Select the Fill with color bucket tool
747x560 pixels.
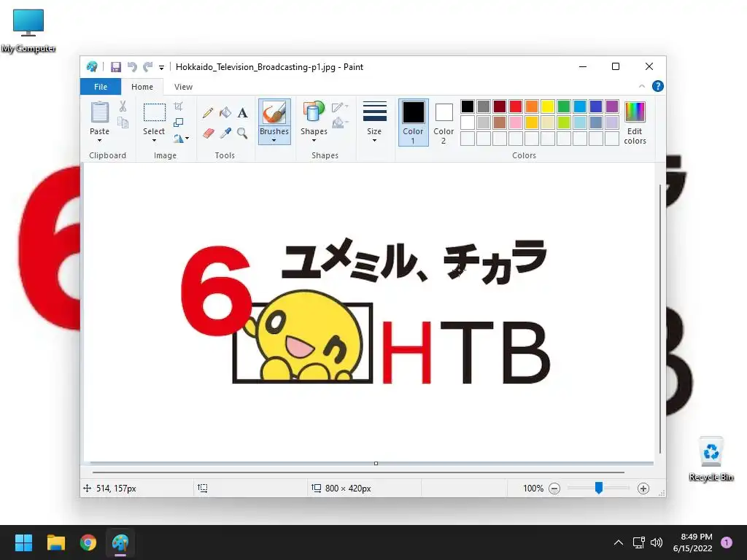(225, 113)
